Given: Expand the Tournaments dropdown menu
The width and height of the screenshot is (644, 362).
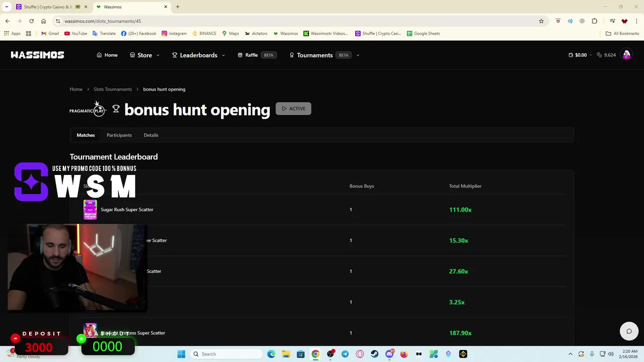Looking at the screenshot, I should (x=324, y=55).
